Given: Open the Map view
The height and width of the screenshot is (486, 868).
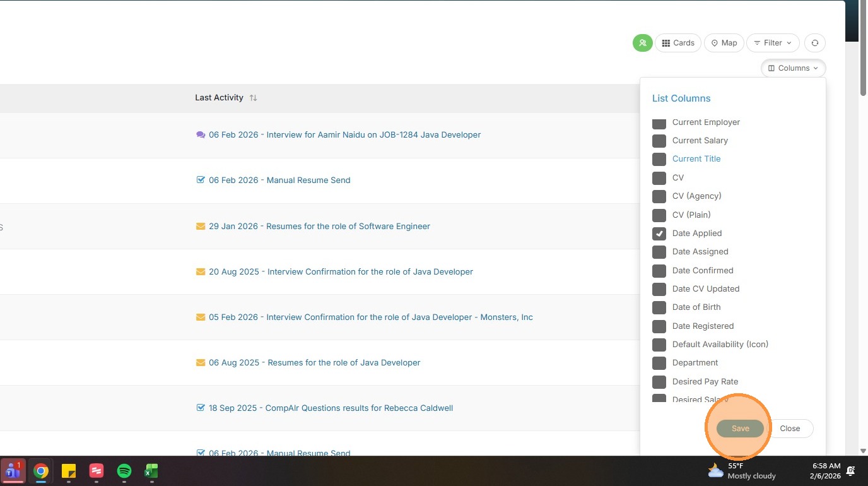Looking at the screenshot, I should (x=724, y=43).
